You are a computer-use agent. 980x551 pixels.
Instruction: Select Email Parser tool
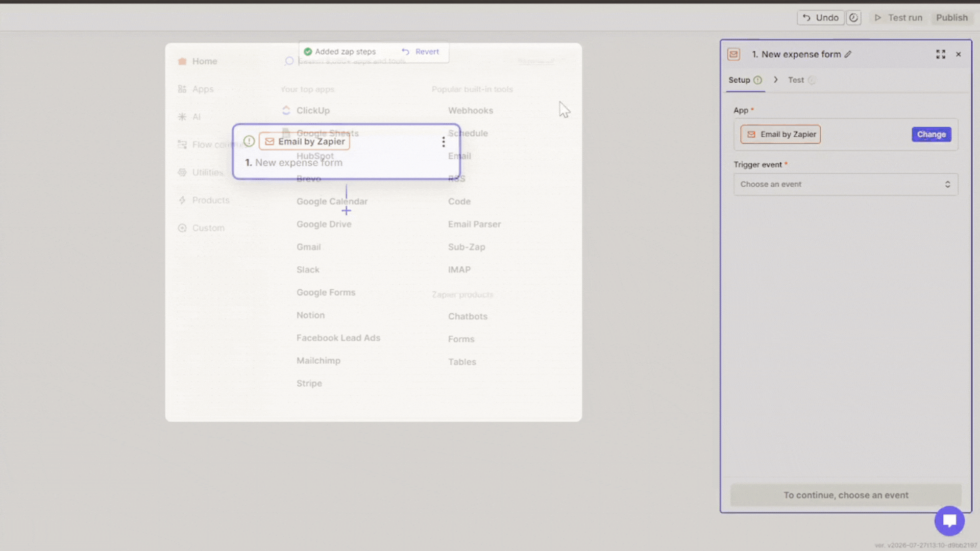pos(474,224)
